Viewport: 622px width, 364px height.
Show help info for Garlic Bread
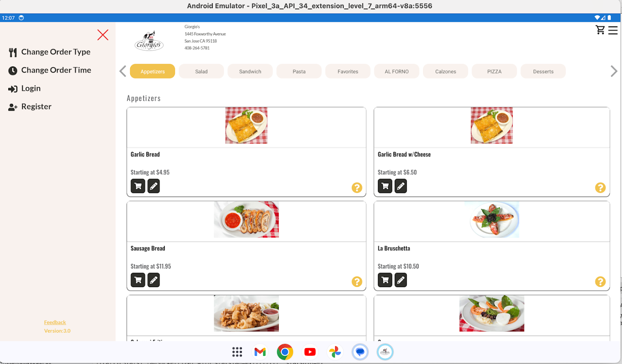click(357, 187)
